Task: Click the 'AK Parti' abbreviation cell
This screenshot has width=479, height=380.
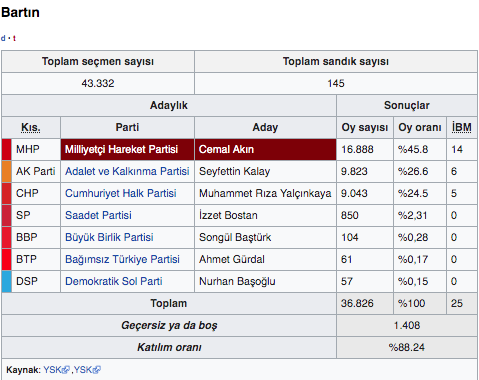Action: (x=36, y=171)
